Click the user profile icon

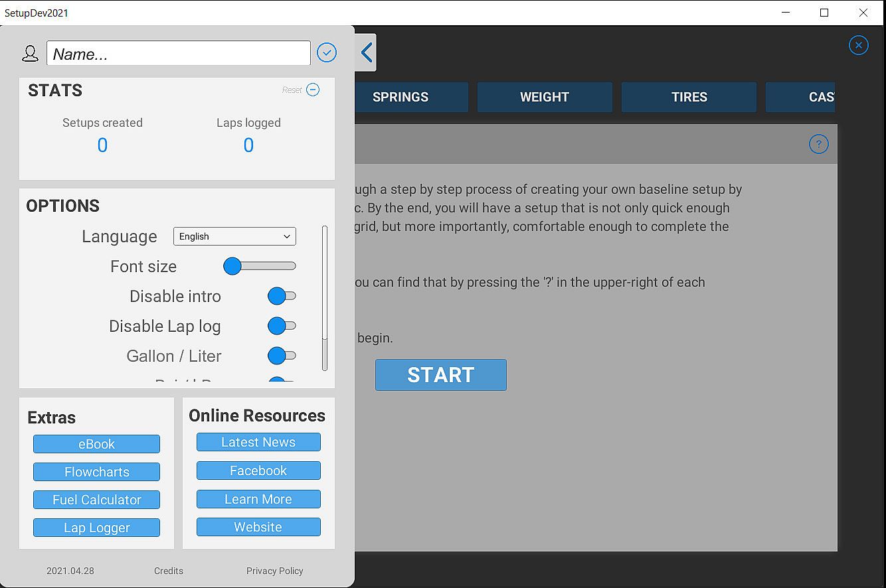point(31,54)
